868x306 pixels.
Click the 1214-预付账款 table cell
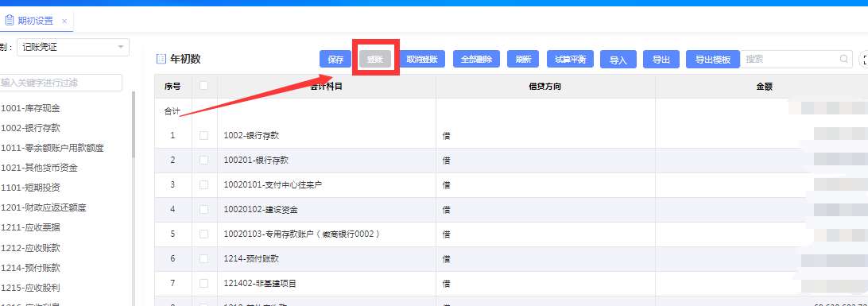(x=327, y=258)
